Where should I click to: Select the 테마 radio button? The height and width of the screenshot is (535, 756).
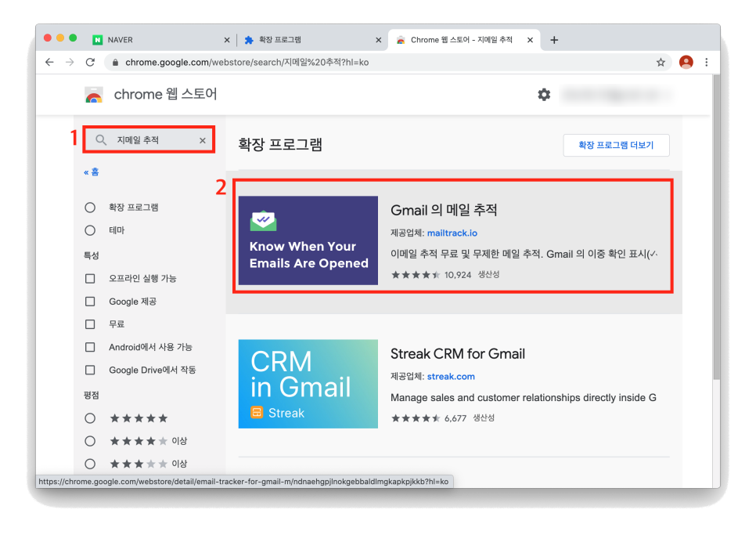pyautogui.click(x=90, y=230)
